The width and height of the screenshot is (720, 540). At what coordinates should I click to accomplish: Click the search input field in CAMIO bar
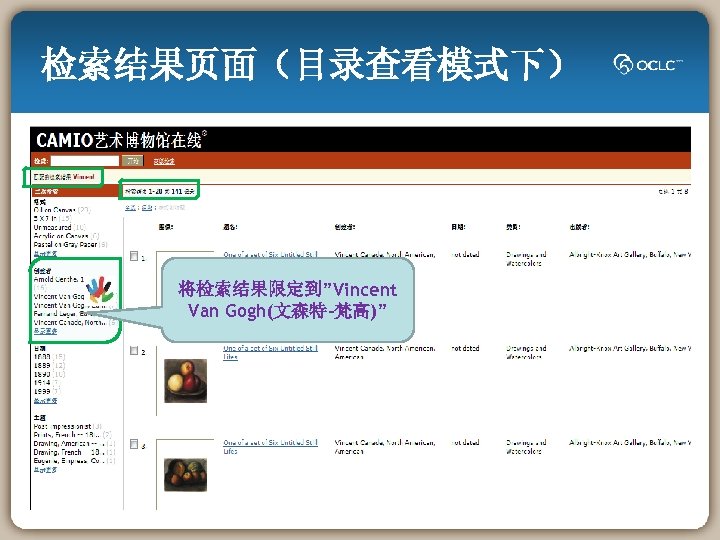(84, 161)
